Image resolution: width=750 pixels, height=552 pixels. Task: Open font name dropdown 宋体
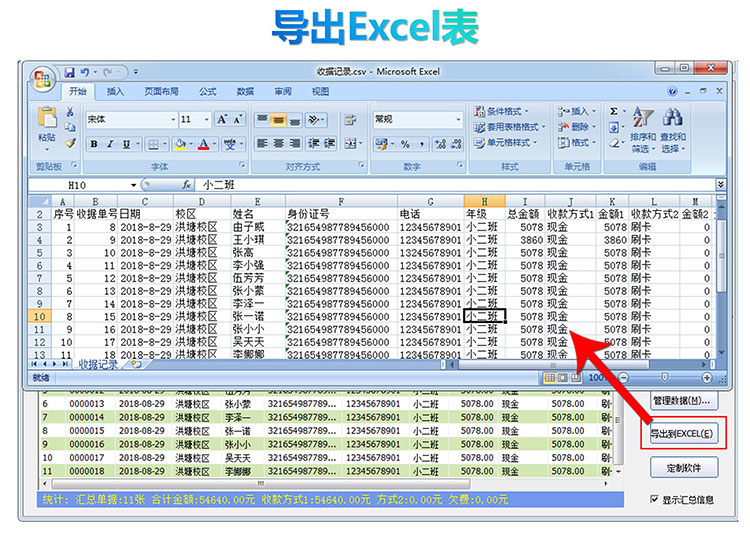174,120
